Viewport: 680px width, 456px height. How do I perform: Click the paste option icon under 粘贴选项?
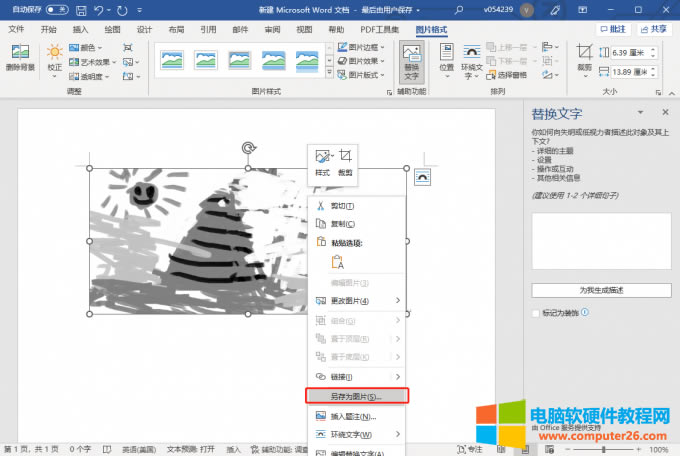point(337,262)
